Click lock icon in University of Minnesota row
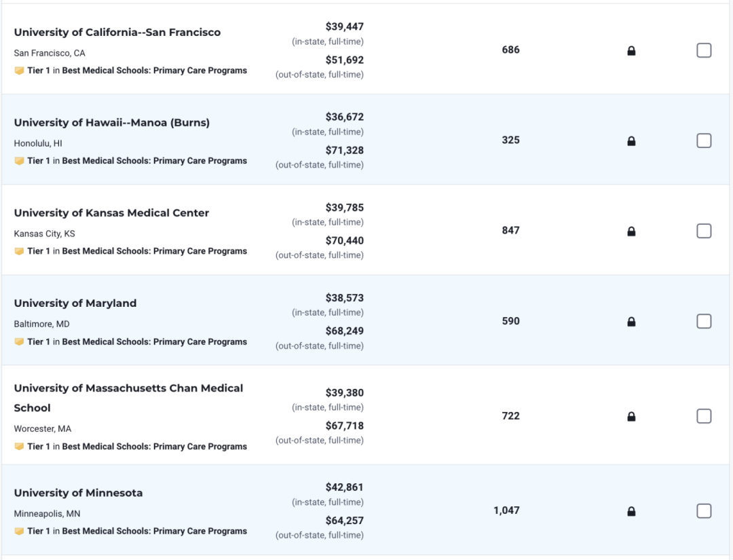The image size is (733, 560). (631, 511)
